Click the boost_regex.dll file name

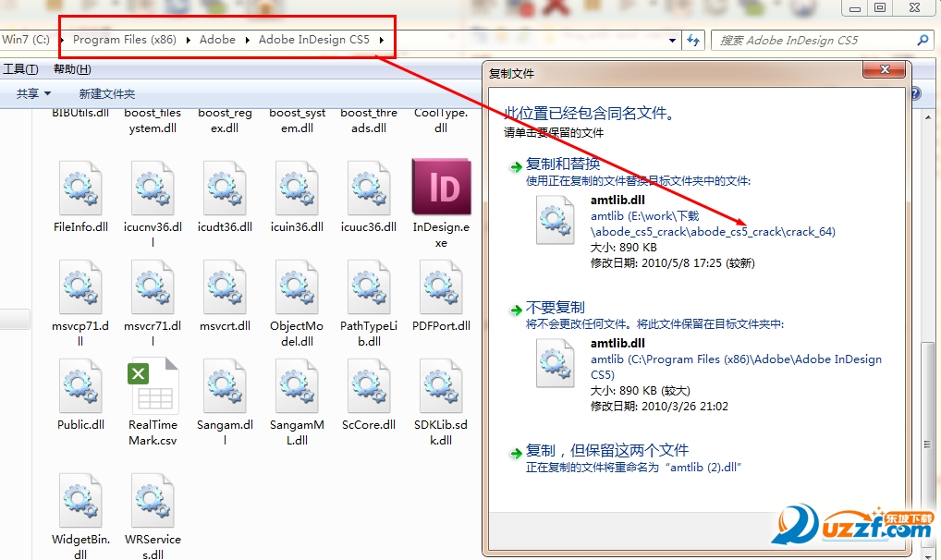(x=225, y=120)
